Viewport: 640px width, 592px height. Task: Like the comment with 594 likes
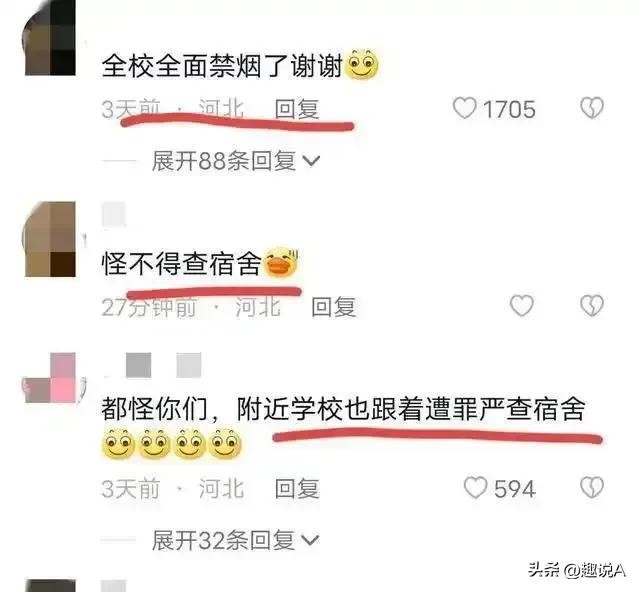[476, 487]
